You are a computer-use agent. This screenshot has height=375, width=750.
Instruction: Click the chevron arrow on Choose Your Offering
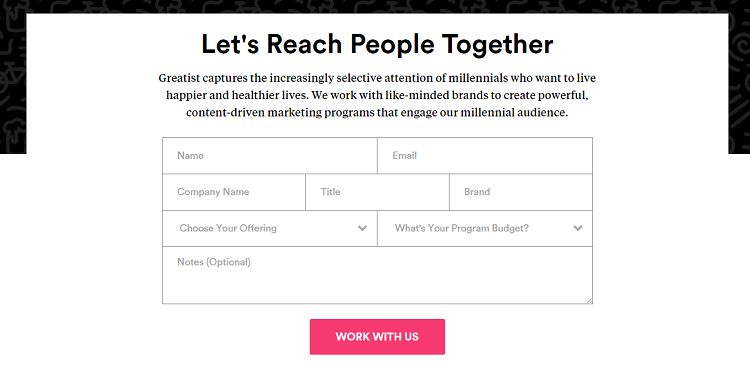(362, 228)
